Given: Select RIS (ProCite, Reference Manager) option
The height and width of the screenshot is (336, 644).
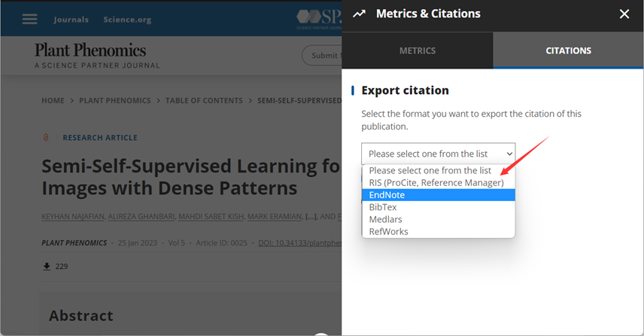Looking at the screenshot, I should click(438, 182).
